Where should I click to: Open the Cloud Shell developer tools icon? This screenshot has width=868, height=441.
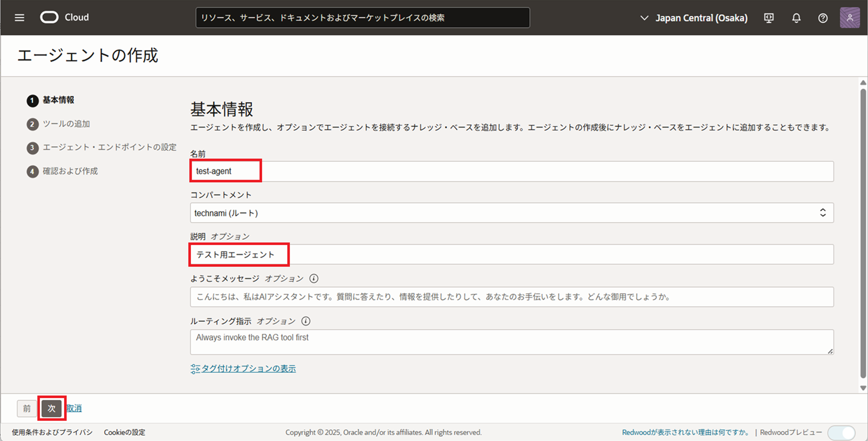(x=768, y=18)
